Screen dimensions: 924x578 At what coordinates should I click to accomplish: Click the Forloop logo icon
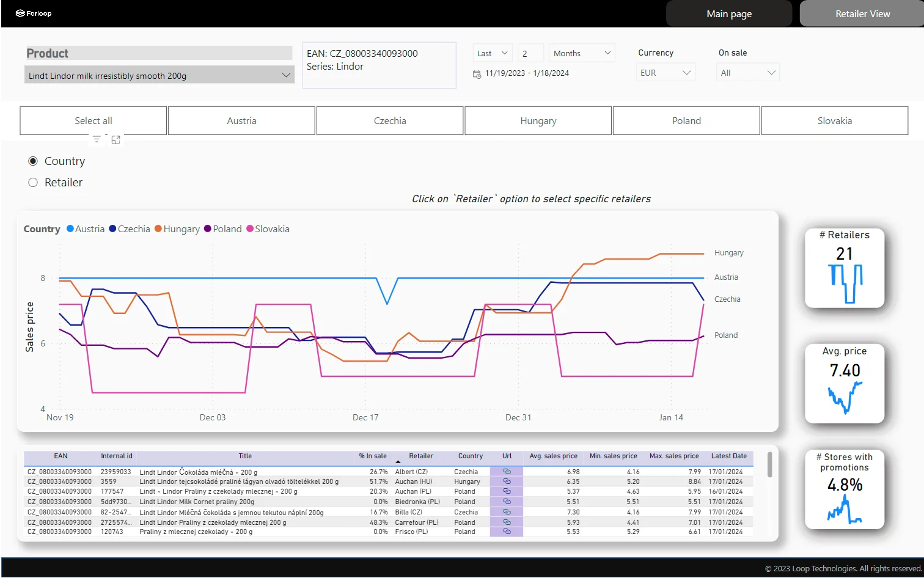tap(20, 13)
